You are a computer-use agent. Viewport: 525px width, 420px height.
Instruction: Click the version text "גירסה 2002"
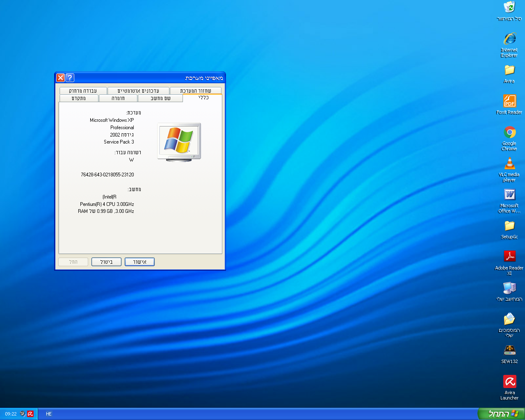[122, 135]
